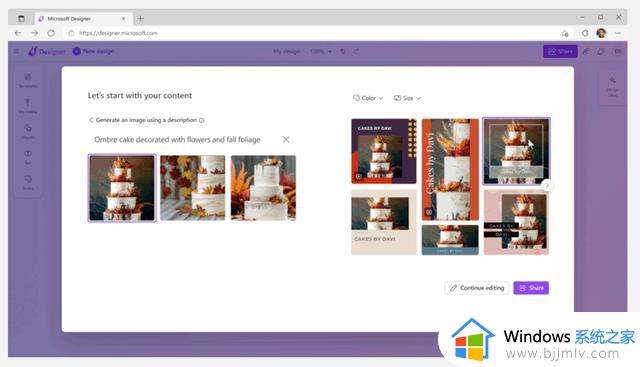Show more designs with the next arrow
Image resolution: width=640 pixels, height=367 pixels.
click(547, 186)
